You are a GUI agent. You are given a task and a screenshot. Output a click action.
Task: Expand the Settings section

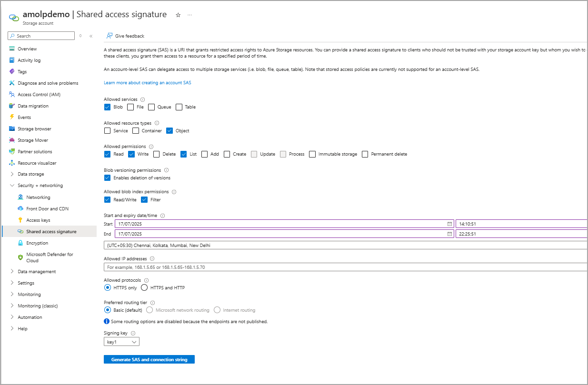[12, 283]
